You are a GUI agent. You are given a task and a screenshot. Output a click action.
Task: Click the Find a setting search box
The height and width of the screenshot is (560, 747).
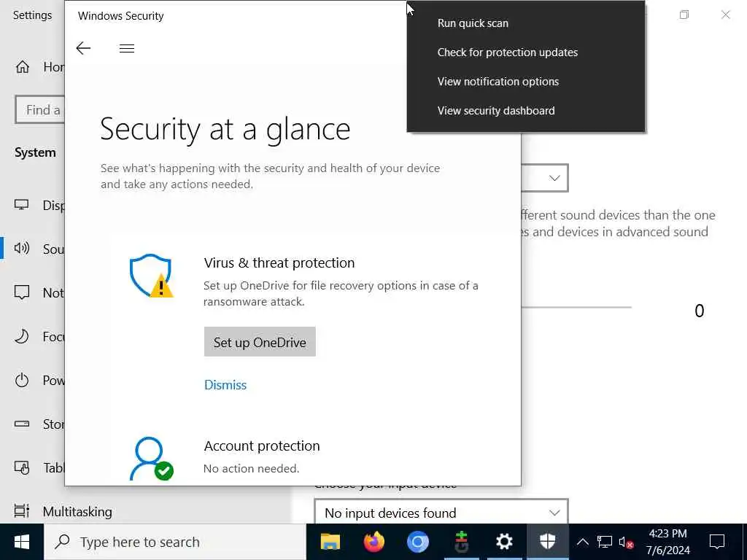(x=40, y=109)
